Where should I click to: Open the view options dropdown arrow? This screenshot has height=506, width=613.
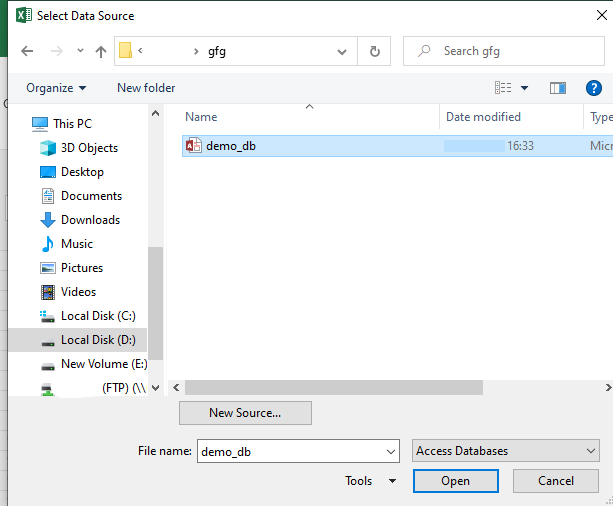click(524, 88)
